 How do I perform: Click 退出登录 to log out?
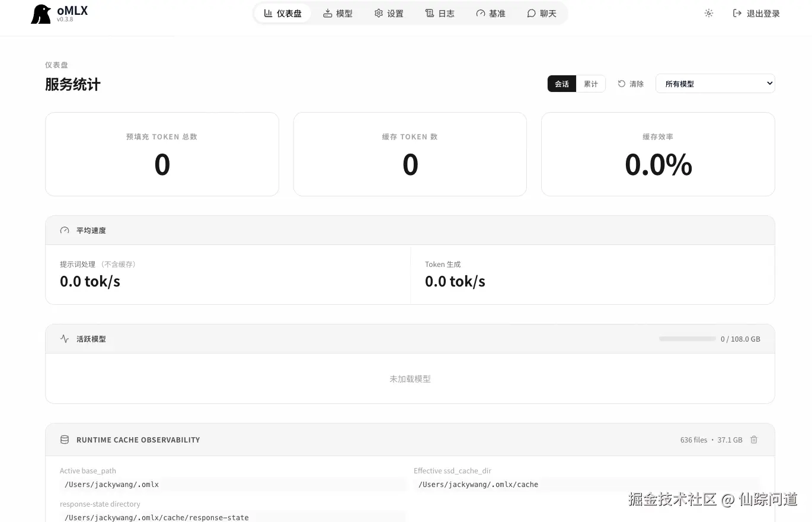point(756,13)
